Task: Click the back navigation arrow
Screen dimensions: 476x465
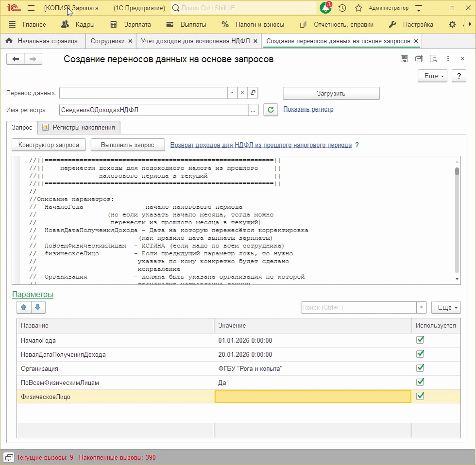Action: click(x=16, y=59)
